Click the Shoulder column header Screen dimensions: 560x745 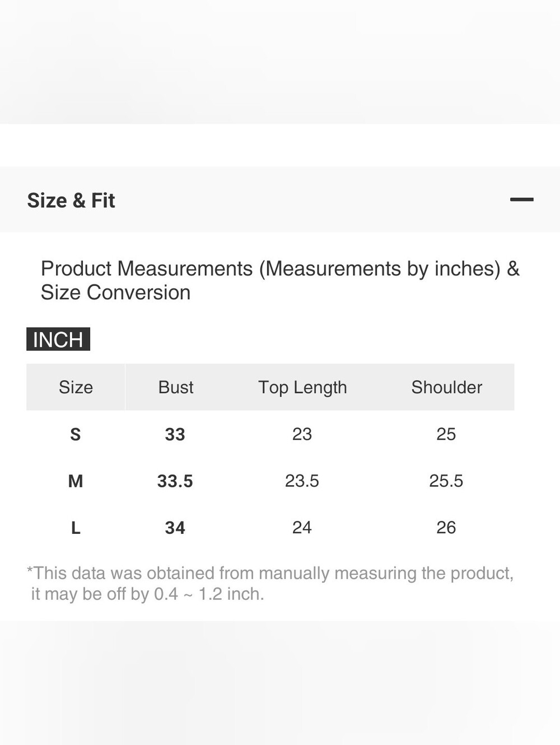coord(447,387)
